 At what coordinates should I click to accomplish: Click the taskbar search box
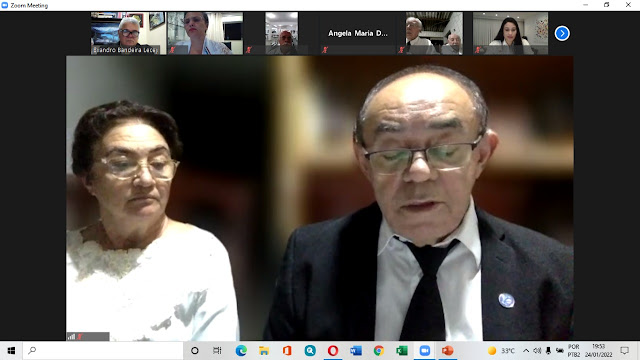pyautogui.click(x=103, y=351)
